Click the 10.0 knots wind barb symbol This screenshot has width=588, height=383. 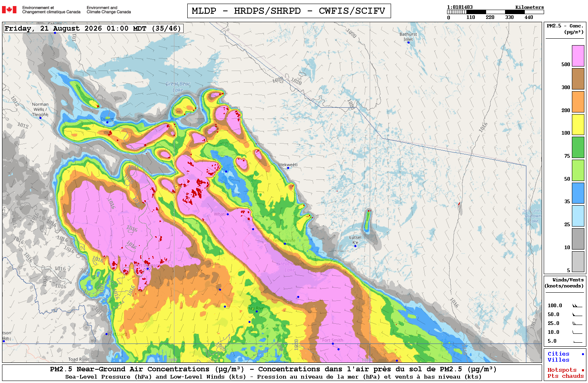(577, 332)
